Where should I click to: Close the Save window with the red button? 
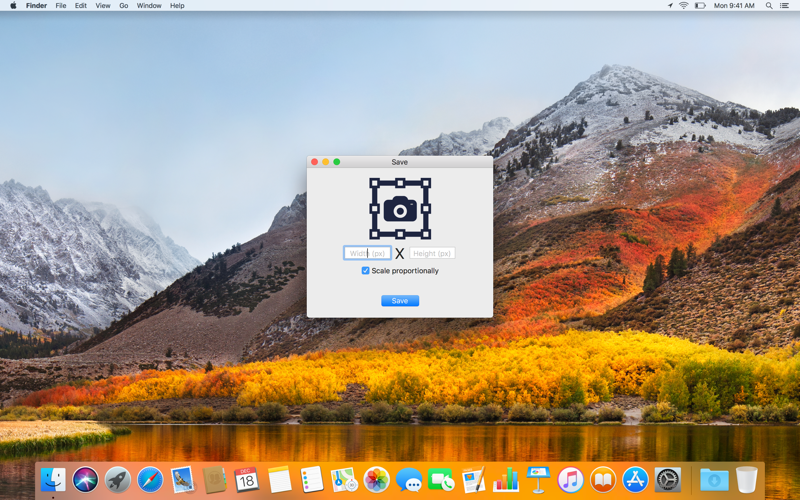315,162
